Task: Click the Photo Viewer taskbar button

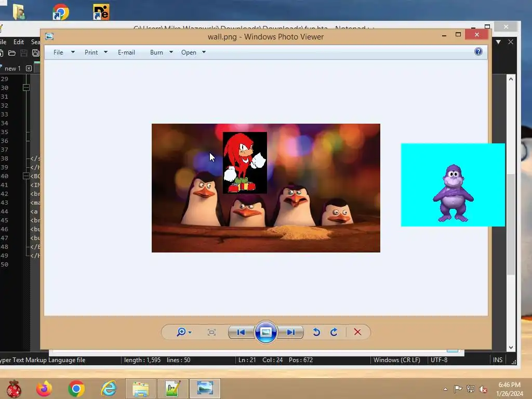Action: coord(205,389)
